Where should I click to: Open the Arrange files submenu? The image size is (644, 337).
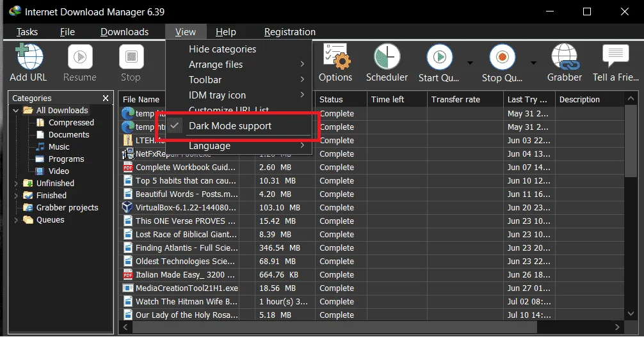(239, 65)
